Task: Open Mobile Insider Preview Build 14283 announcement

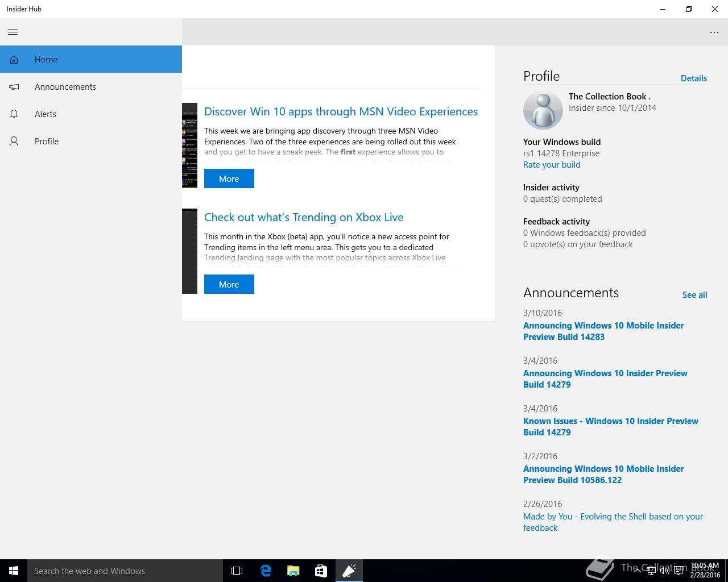Action: tap(603, 331)
